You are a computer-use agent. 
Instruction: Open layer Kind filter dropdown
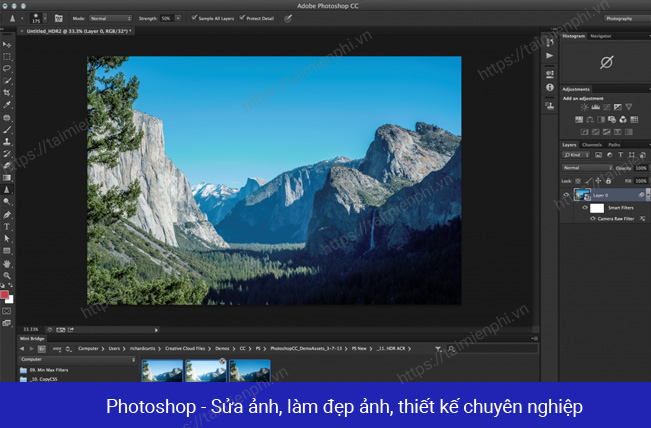(x=576, y=155)
